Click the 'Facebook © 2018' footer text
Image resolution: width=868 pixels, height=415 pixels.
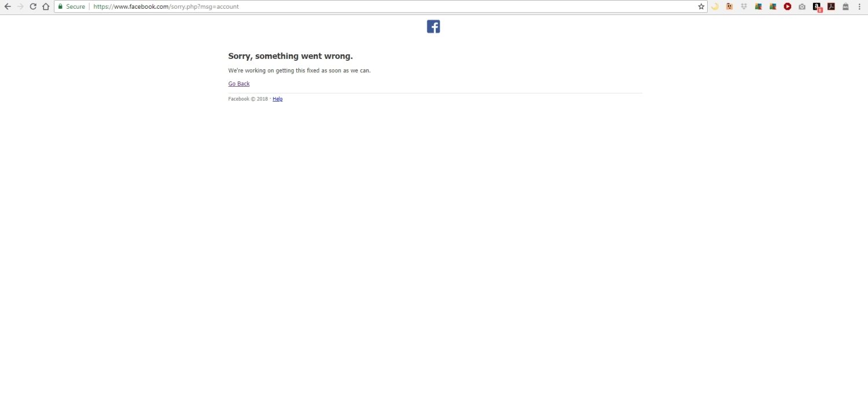pyautogui.click(x=248, y=99)
